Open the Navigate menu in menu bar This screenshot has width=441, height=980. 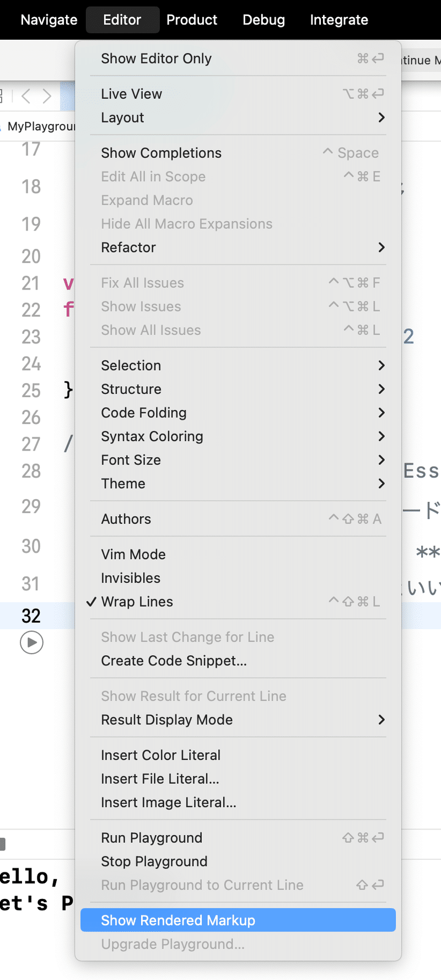point(49,20)
